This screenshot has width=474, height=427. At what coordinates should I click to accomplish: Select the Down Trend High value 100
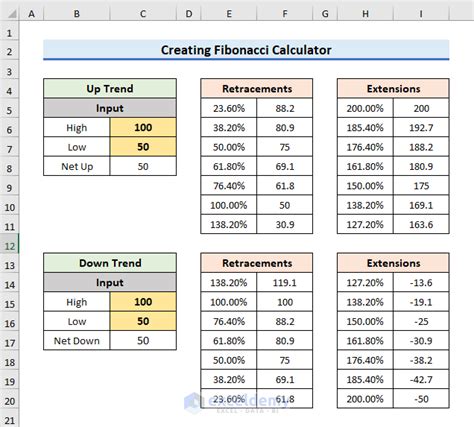[143, 302]
